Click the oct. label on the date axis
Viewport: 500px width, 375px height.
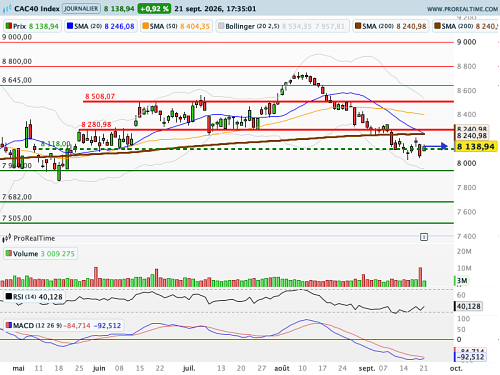coord(456,368)
